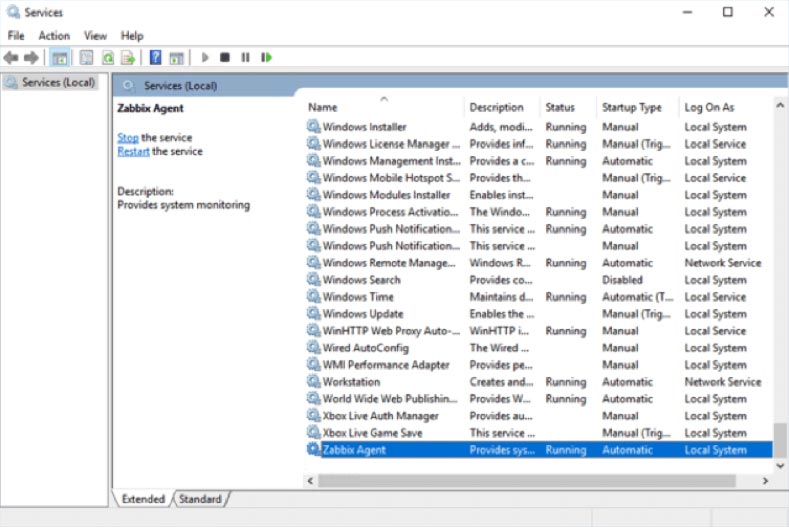Viewport: 789px width, 527px height.
Task: Click the vertical scrollbar thumb
Action: (x=780, y=440)
